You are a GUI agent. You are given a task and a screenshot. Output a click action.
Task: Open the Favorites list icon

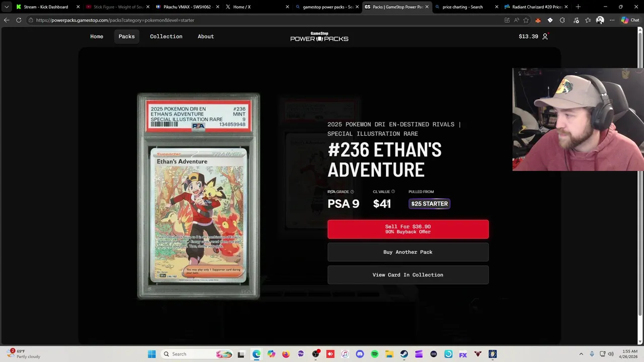tap(588, 20)
